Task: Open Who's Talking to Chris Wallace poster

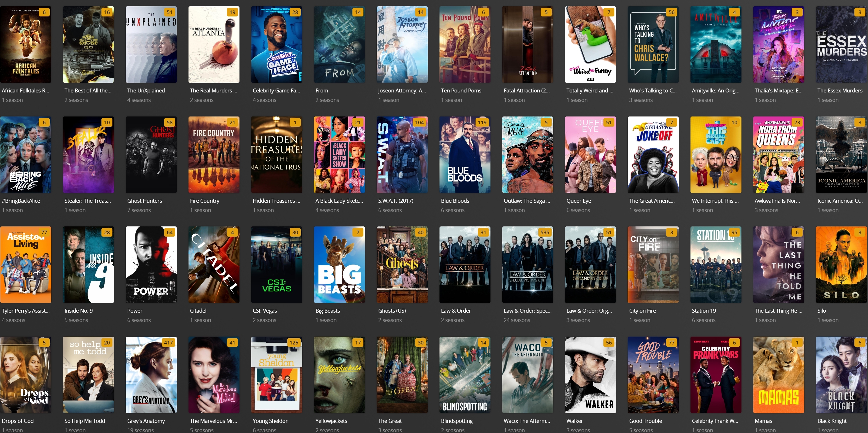Action: pyautogui.click(x=653, y=44)
